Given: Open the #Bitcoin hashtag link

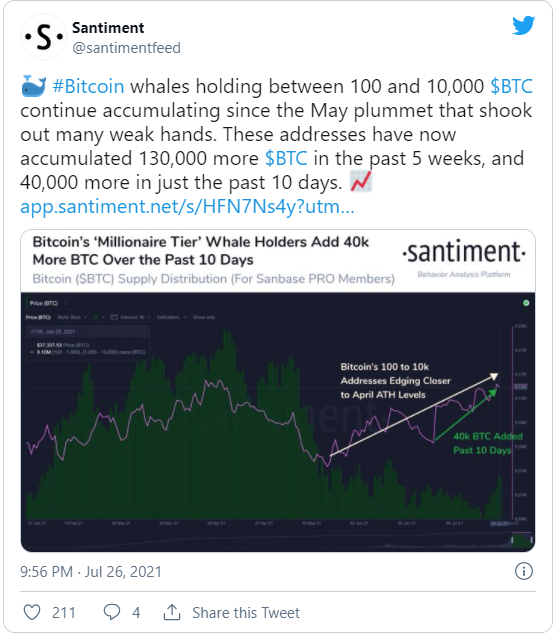Looking at the screenshot, I should tap(88, 86).
